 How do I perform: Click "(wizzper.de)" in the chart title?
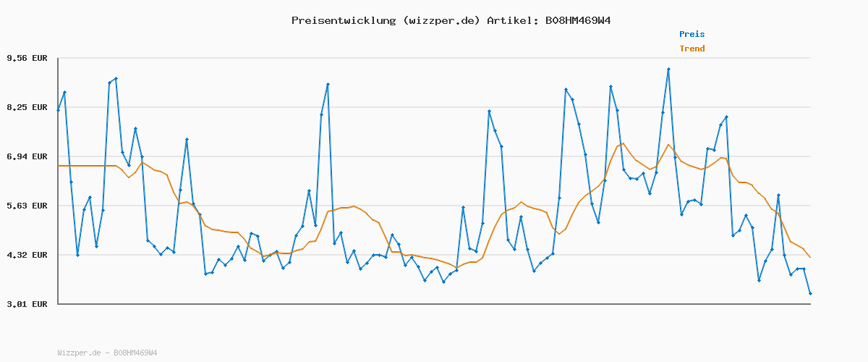pyautogui.click(x=438, y=20)
